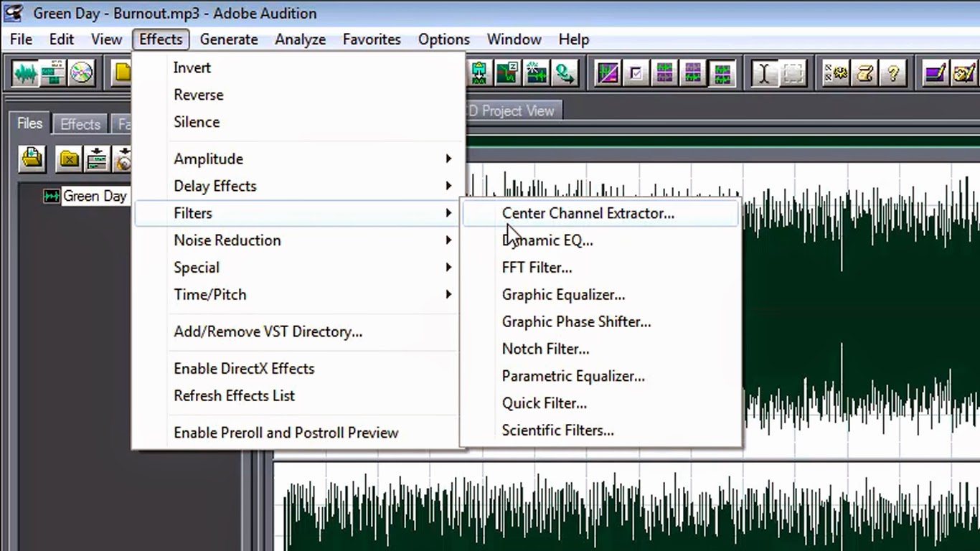This screenshot has height=551, width=980.
Task: Select the Marquee Selection dashed-box tool
Action: (x=793, y=73)
